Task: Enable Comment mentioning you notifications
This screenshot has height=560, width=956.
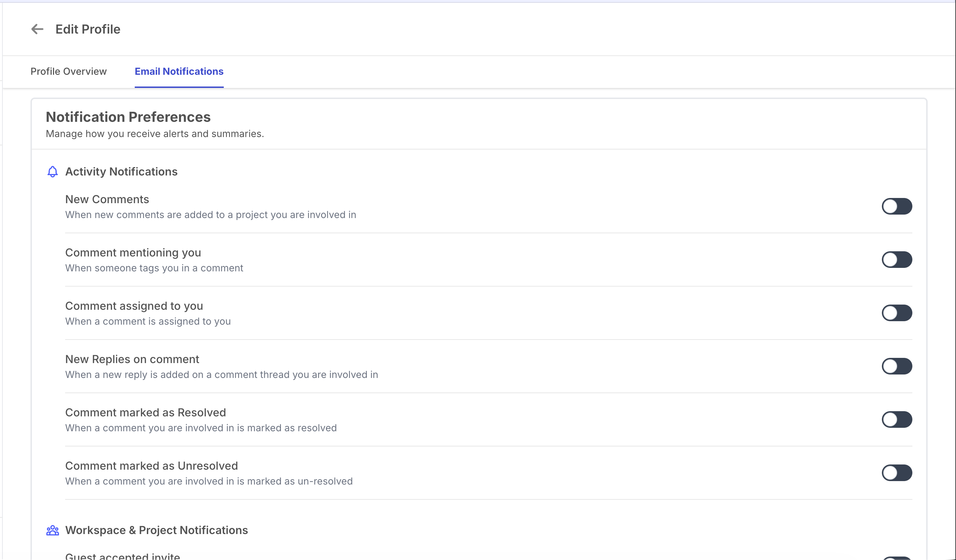Action: 896,260
